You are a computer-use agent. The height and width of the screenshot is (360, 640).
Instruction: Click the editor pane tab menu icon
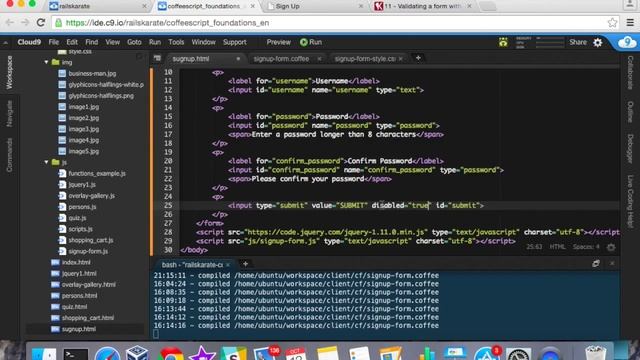coord(157,58)
